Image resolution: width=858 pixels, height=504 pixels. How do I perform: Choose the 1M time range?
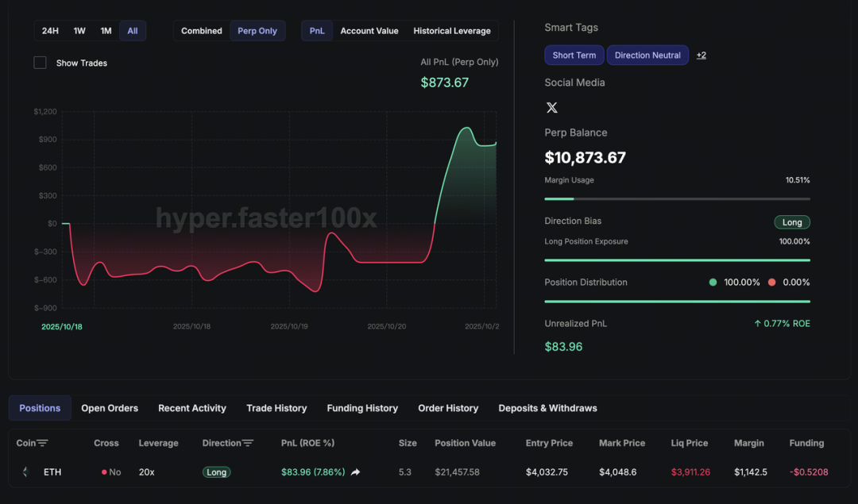click(106, 31)
